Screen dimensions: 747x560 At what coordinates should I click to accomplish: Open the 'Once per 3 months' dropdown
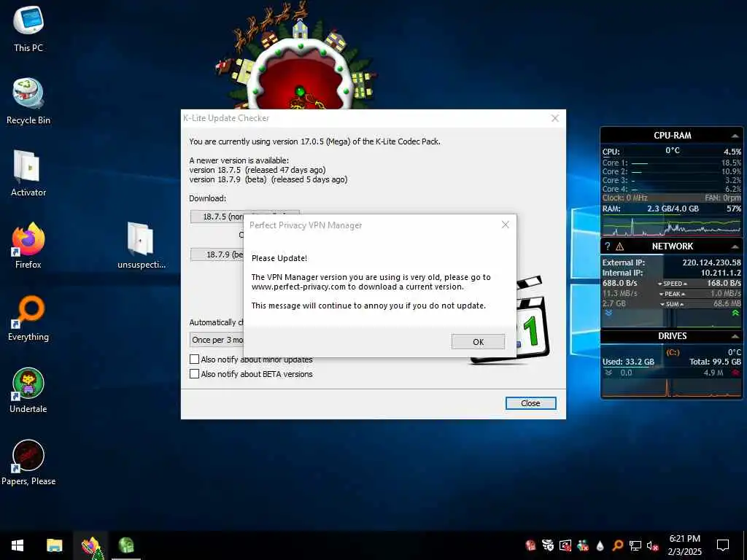point(217,340)
